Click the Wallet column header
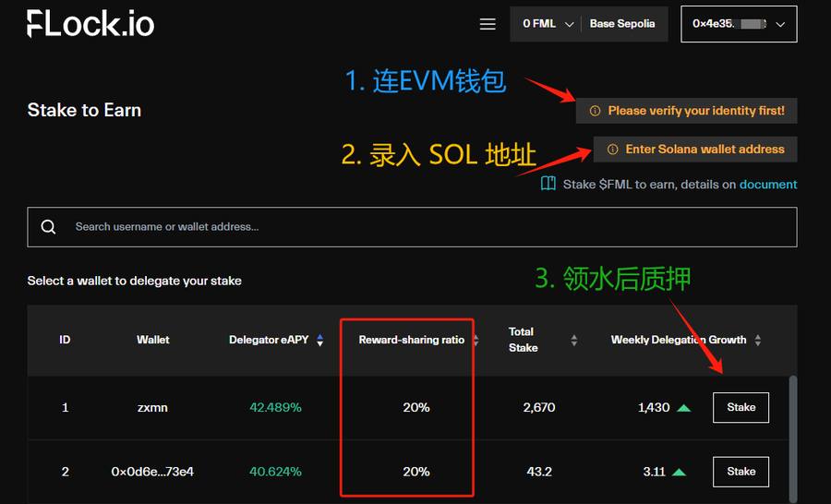This screenshot has width=831, height=504. click(152, 340)
